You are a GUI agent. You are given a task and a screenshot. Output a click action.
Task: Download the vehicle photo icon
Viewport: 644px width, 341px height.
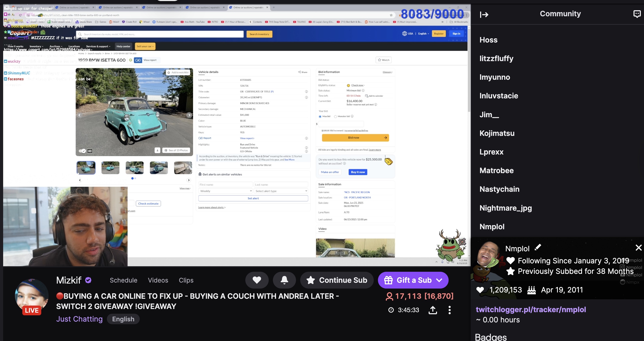[157, 150]
